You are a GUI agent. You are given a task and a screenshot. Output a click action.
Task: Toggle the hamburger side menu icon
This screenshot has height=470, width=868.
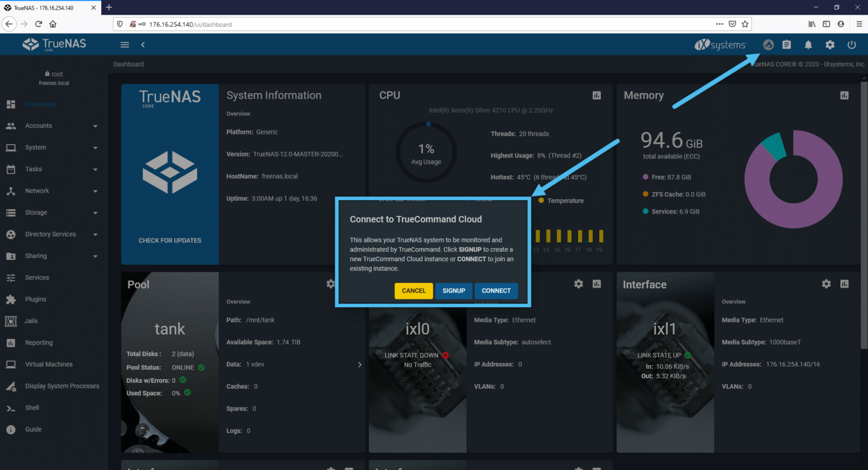125,45
